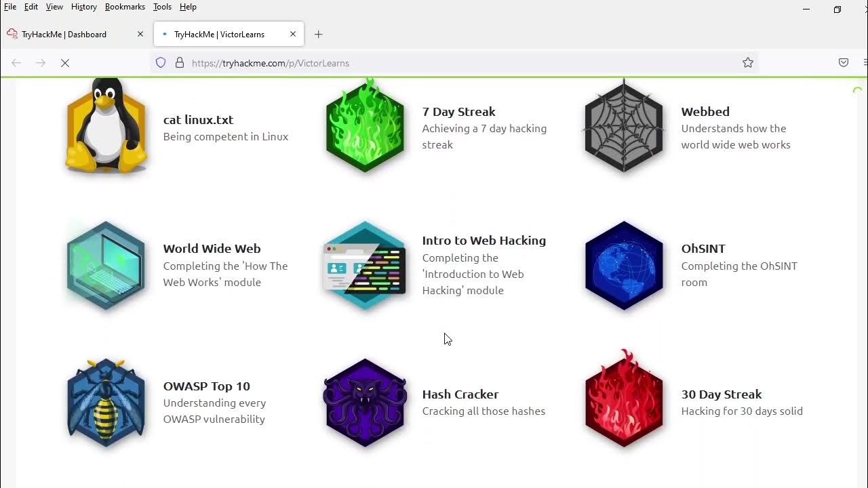This screenshot has width=868, height=488.
Task: Close the TryHackMe Dashboard tab
Action: pos(140,34)
